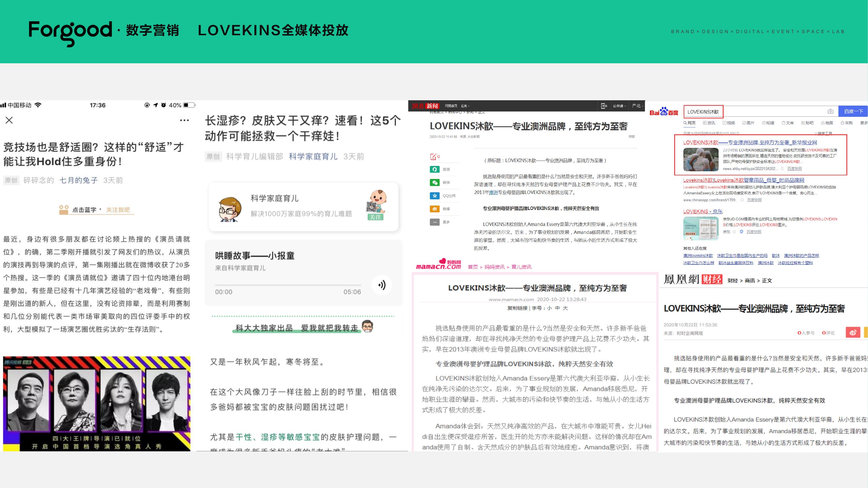868x488 pixels.
Task: Tap the audio play speaker icon
Action: click(x=382, y=285)
